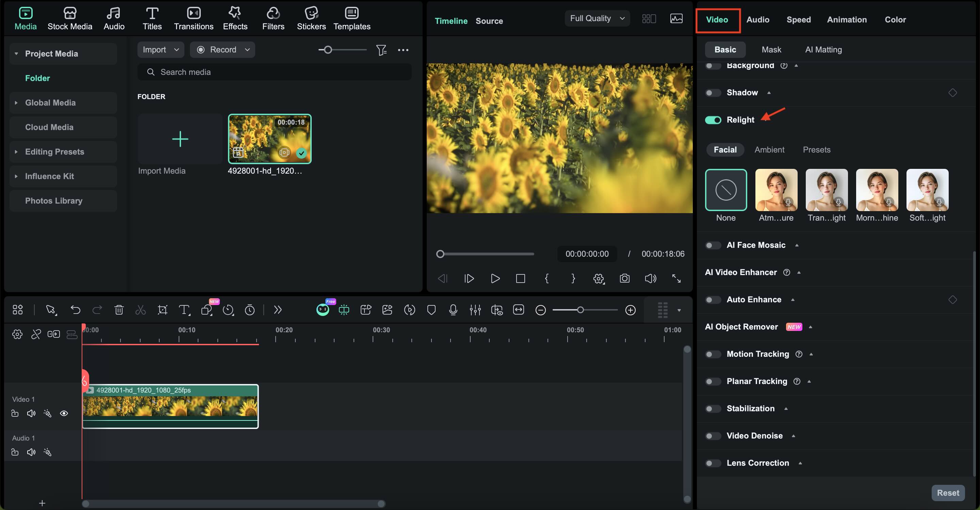980x510 pixels.
Task: Switch to the Color tab
Action: 895,19
